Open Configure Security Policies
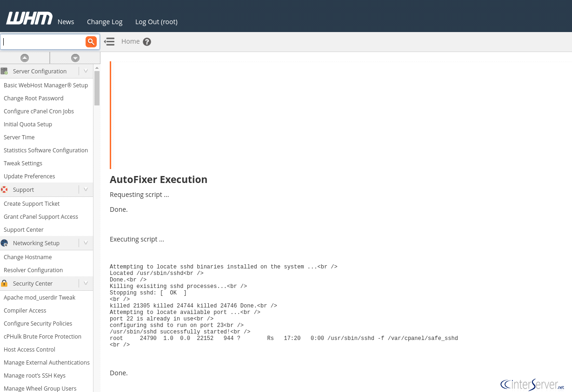Image resolution: width=572 pixels, height=392 pixels. pyautogui.click(x=38, y=323)
